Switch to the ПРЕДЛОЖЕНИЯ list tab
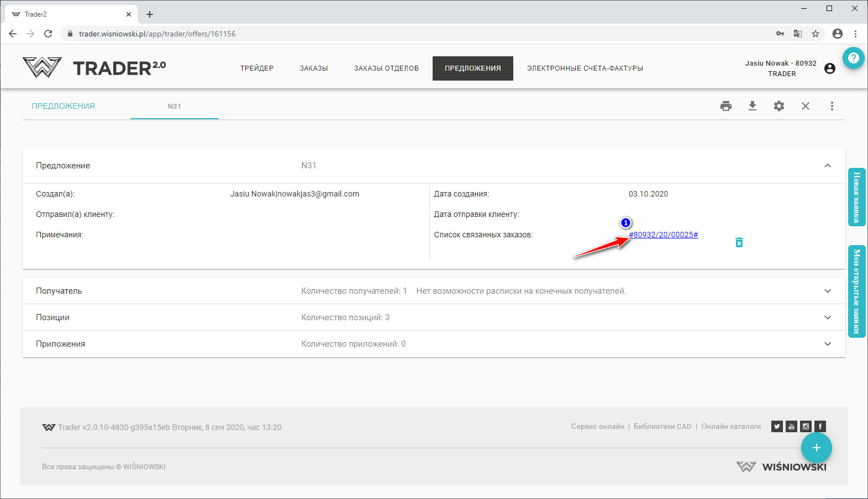868x499 pixels. click(x=63, y=106)
